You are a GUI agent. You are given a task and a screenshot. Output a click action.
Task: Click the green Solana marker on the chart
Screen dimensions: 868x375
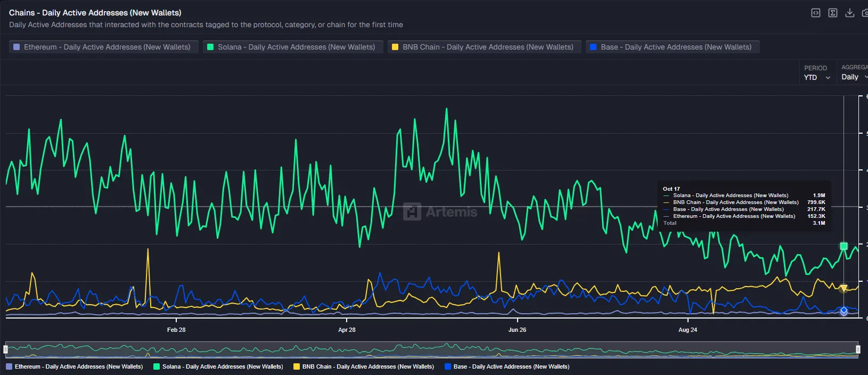[844, 246]
